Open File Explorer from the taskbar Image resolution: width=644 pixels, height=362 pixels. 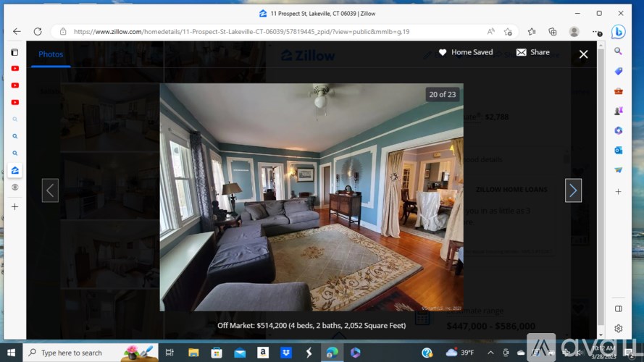pyautogui.click(x=193, y=353)
